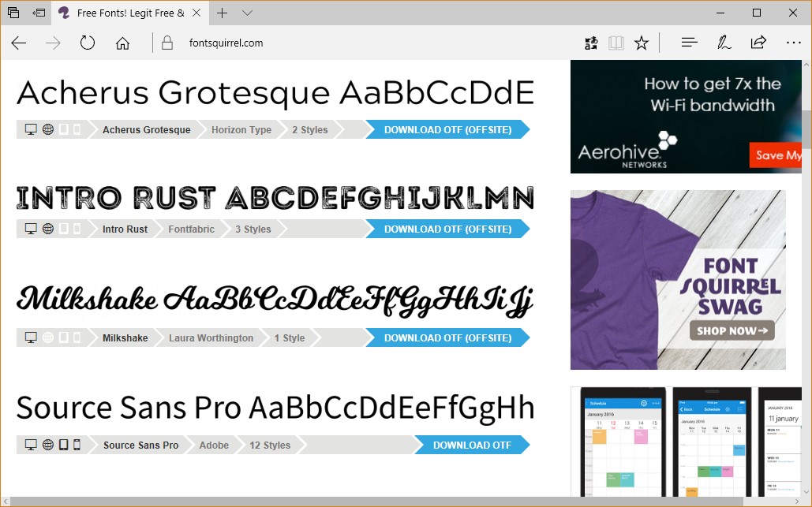Click the browser Back arrow
The height and width of the screenshot is (507, 812).
(19, 43)
